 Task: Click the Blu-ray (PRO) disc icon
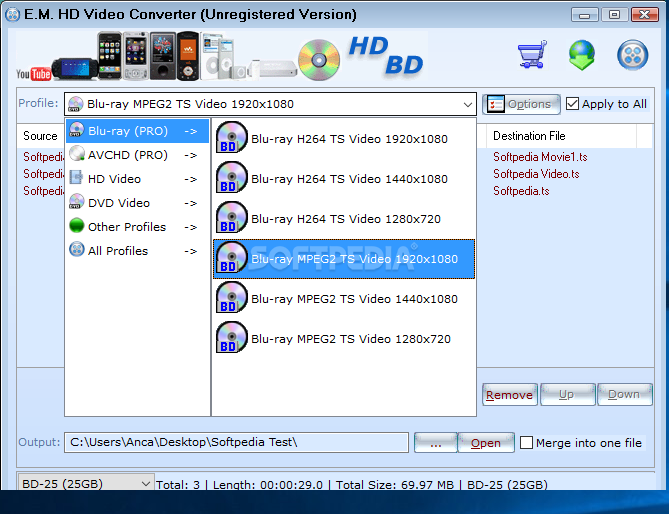pos(77,130)
